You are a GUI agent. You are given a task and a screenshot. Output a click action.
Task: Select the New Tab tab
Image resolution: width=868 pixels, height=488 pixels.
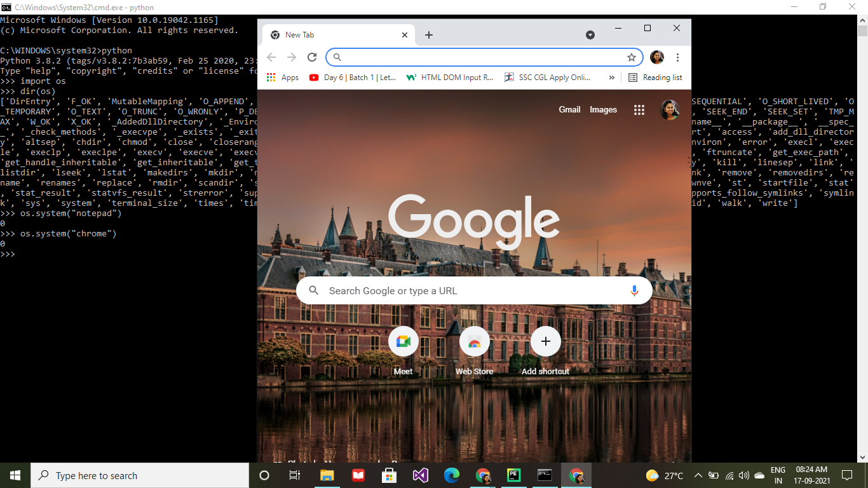339,35
